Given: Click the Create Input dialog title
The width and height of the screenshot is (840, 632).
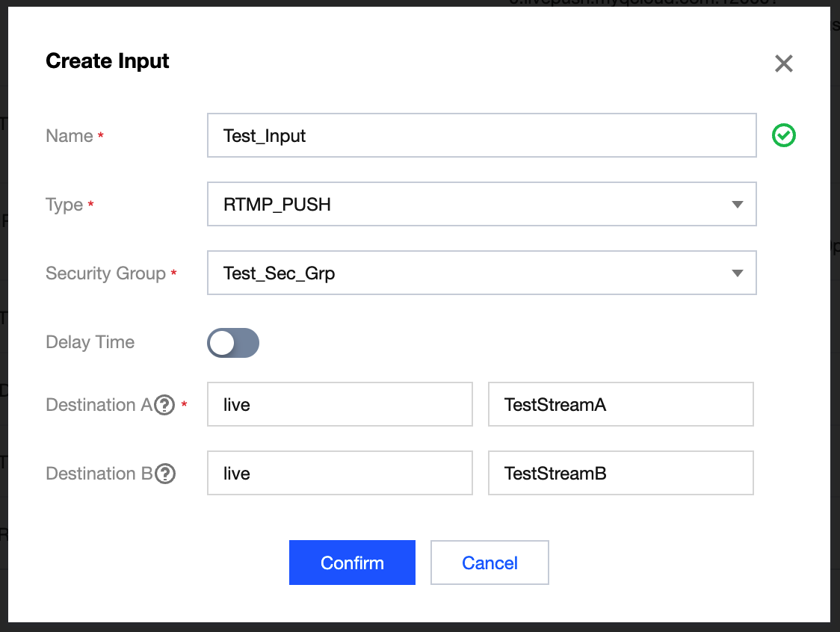Looking at the screenshot, I should (x=108, y=61).
